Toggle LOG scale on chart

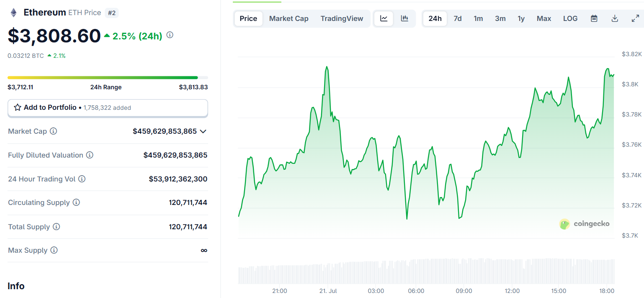tap(570, 18)
